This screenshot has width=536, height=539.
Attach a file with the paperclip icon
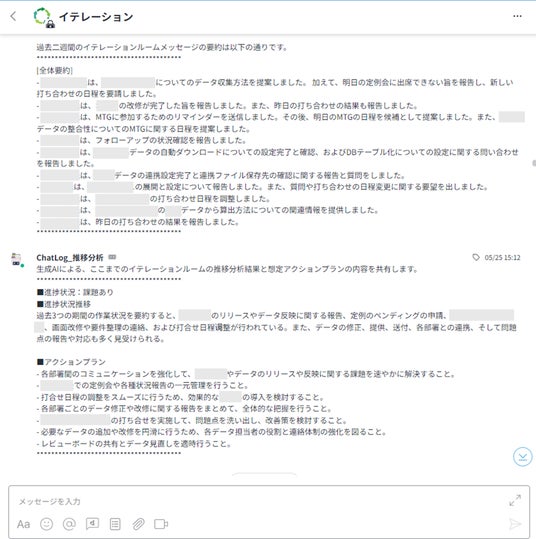click(138, 524)
